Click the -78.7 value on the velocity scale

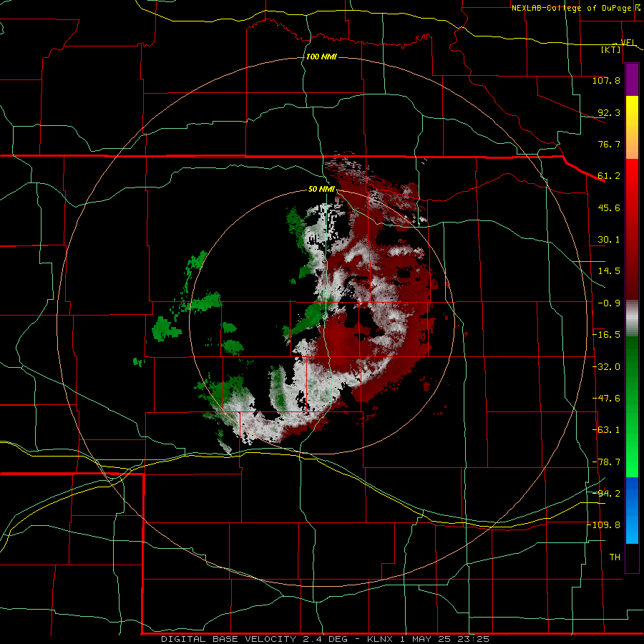click(x=606, y=462)
